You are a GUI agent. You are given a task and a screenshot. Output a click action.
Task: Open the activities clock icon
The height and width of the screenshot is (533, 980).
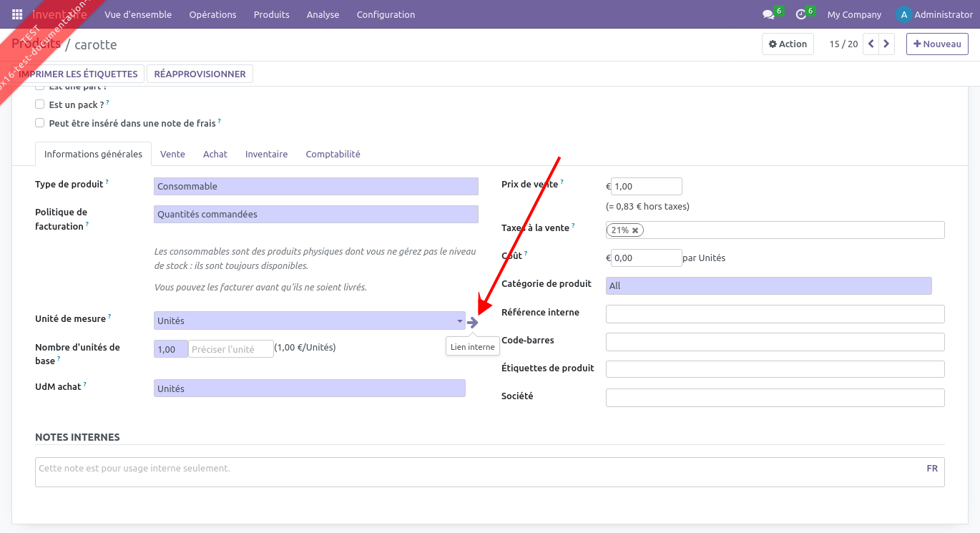(801, 14)
